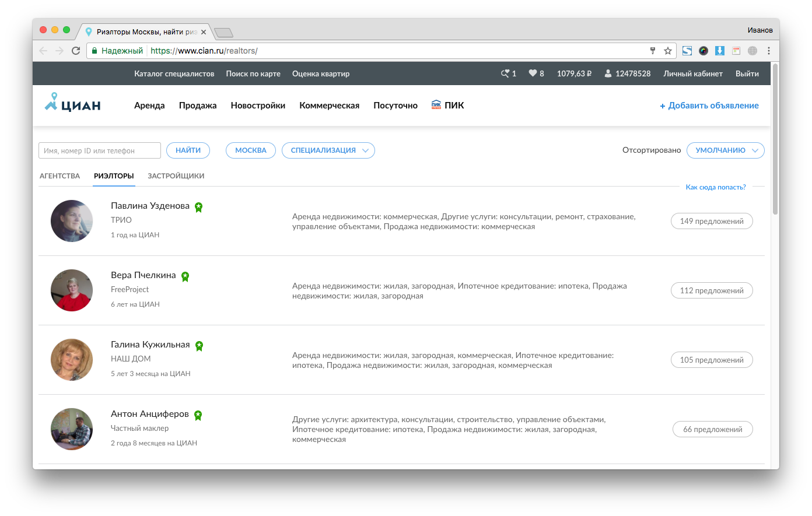Open Каталог специалистов link
The width and height of the screenshot is (812, 516).
pyautogui.click(x=174, y=73)
